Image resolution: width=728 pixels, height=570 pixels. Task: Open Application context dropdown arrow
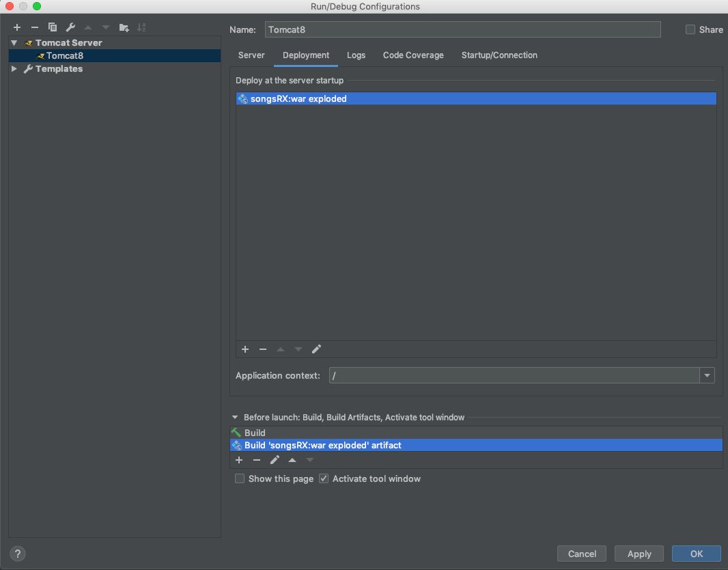[707, 375]
